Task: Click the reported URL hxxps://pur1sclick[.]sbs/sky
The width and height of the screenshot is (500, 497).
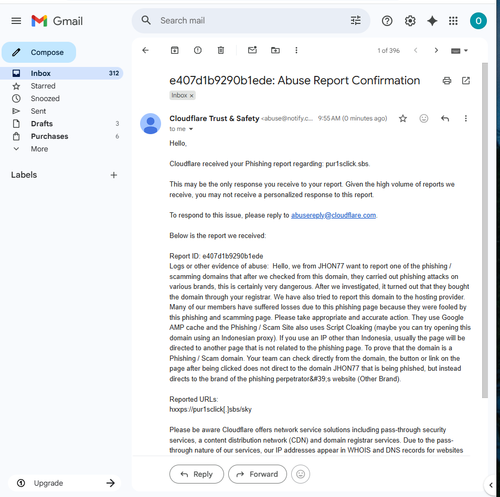Action: point(210,409)
